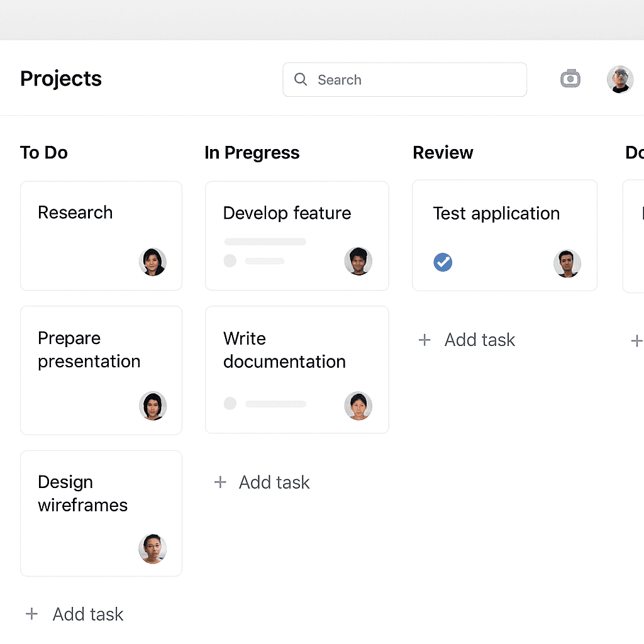Open the Design wireframes task card

coord(101,513)
